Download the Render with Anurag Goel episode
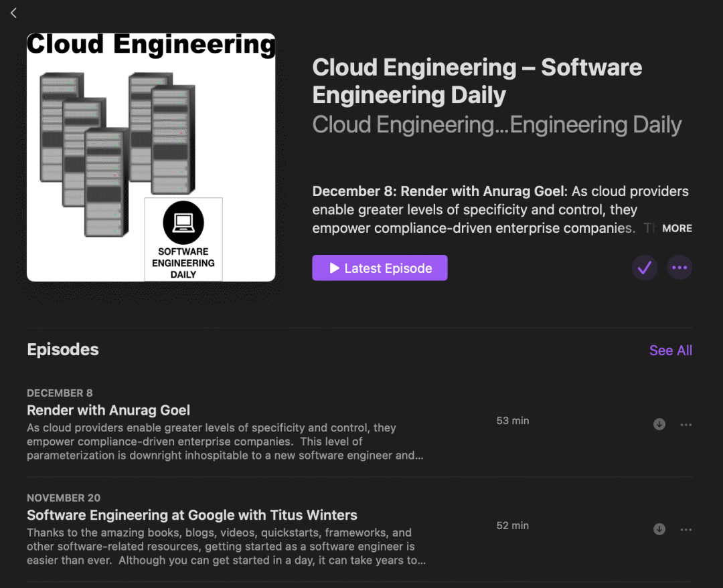 tap(659, 424)
